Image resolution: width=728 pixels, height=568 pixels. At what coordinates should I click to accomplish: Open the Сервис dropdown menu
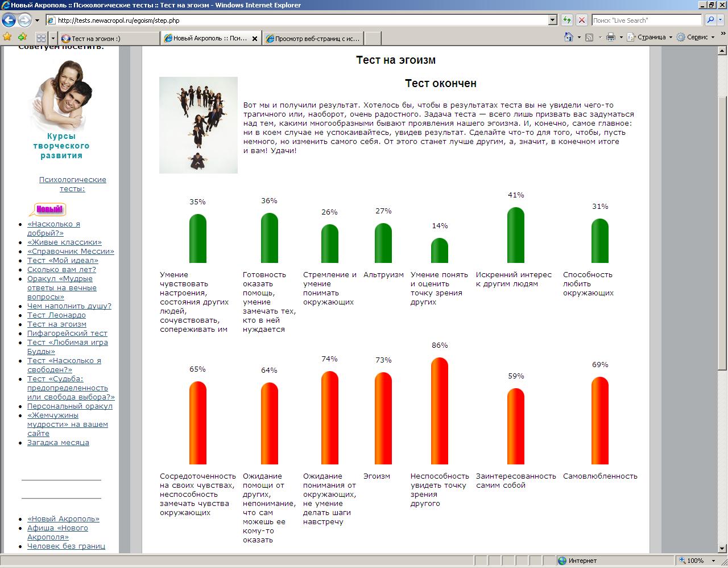697,37
